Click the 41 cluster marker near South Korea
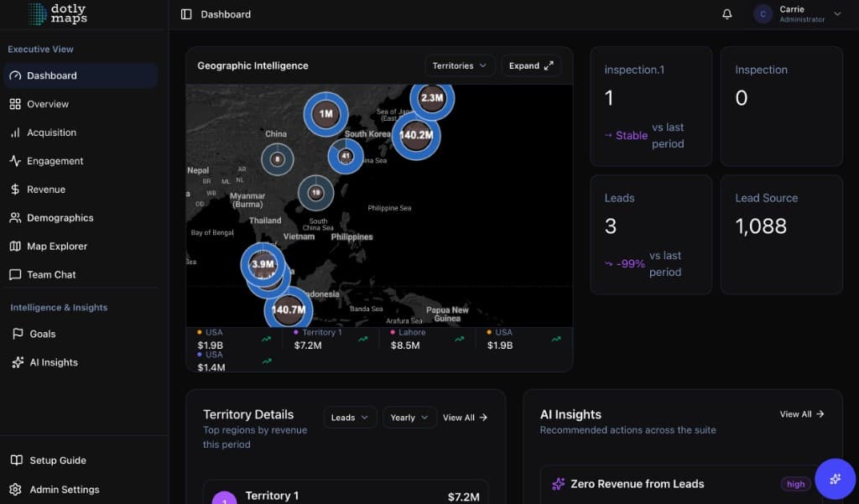This screenshot has height=504, width=859. [346, 156]
